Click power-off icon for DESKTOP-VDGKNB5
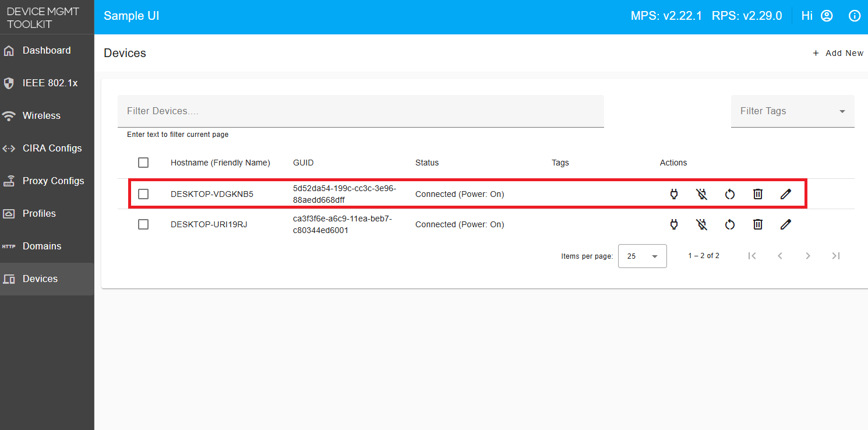Image resolution: width=868 pixels, height=430 pixels. tap(702, 194)
